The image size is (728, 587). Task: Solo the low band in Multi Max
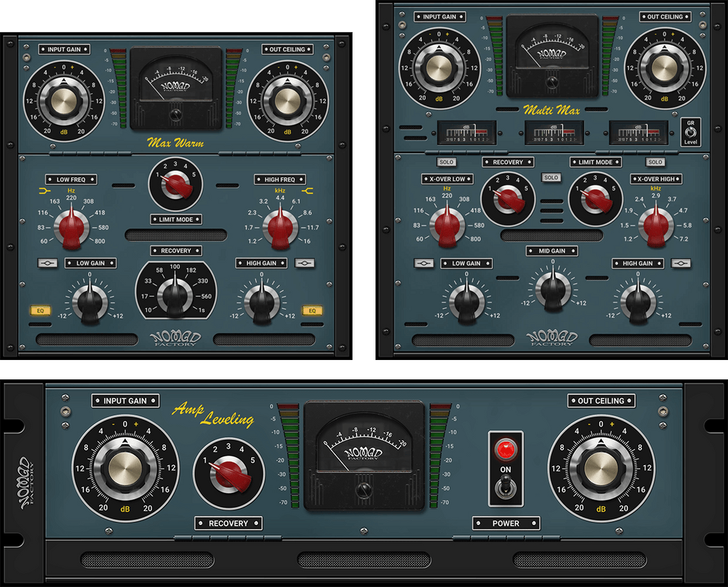coord(446,162)
